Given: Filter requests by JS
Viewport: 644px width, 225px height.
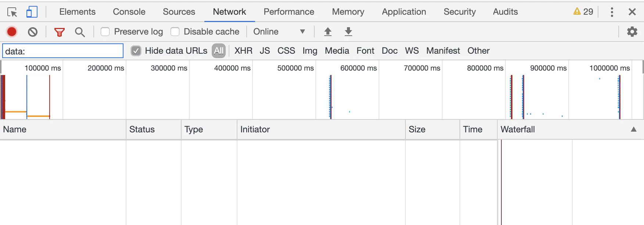Looking at the screenshot, I should click(x=265, y=51).
